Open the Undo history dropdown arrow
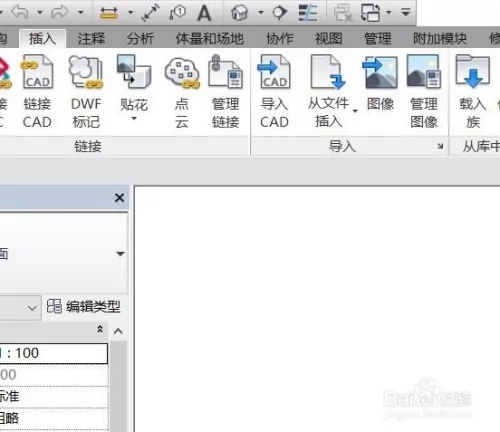This screenshot has width=500, height=432. click(40, 13)
